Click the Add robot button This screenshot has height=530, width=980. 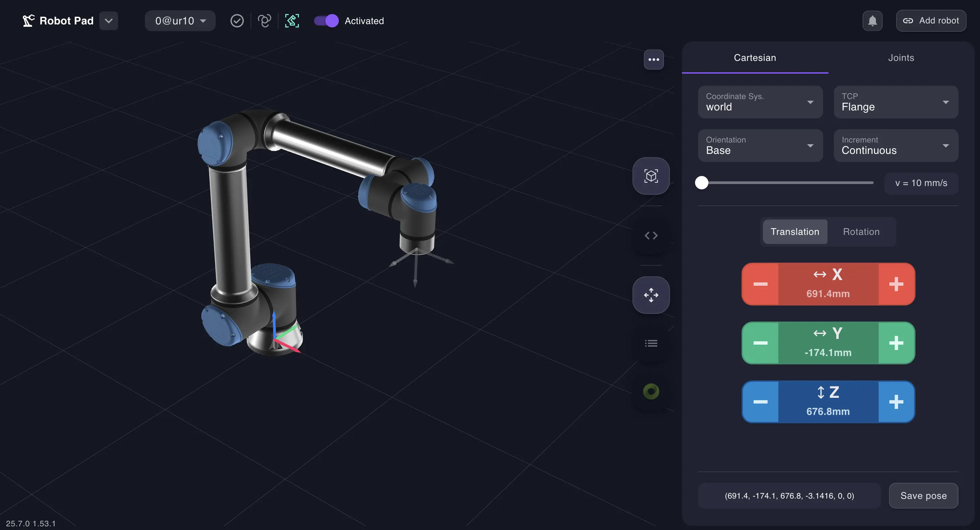coord(931,20)
